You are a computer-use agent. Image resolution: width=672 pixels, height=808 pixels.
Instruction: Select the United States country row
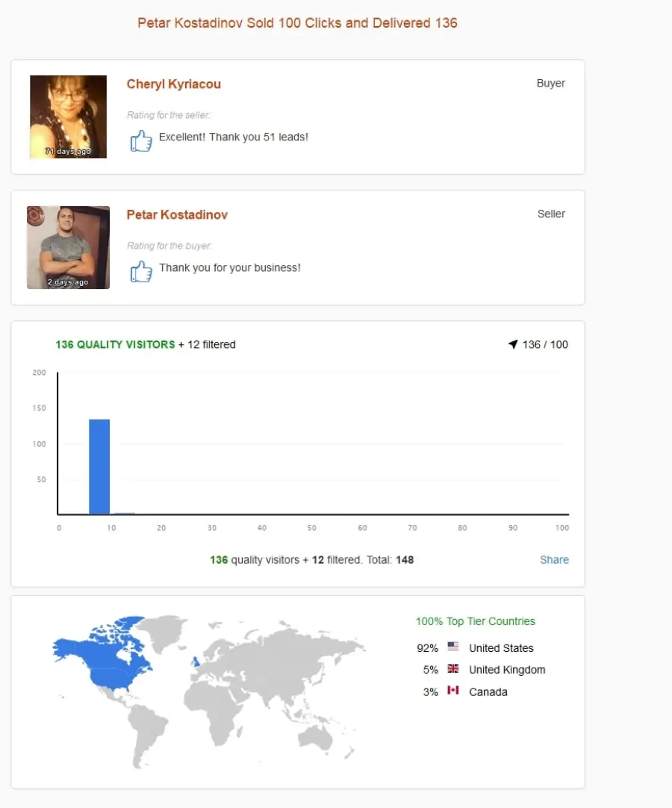pyautogui.click(x=475, y=647)
